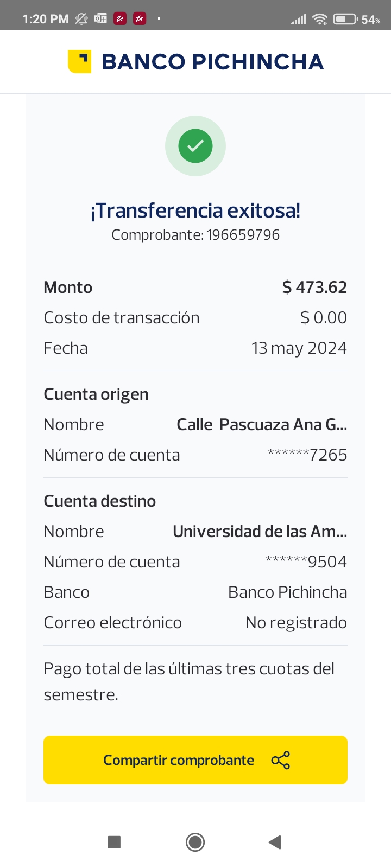Tap the share icon on yellow button
Screen dimensions: 391x868
coord(281,760)
